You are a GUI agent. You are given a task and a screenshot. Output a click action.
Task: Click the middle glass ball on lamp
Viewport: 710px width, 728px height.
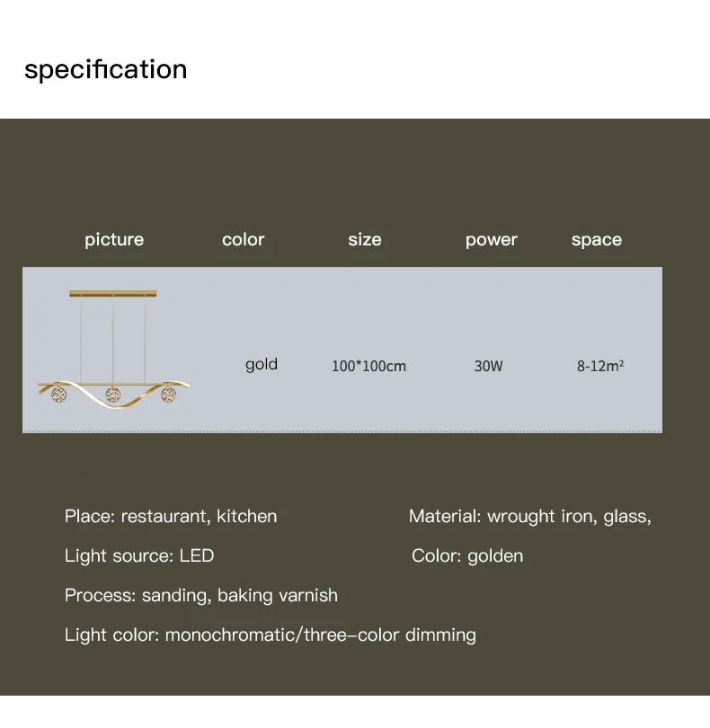pyautogui.click(x=113, y=395)
